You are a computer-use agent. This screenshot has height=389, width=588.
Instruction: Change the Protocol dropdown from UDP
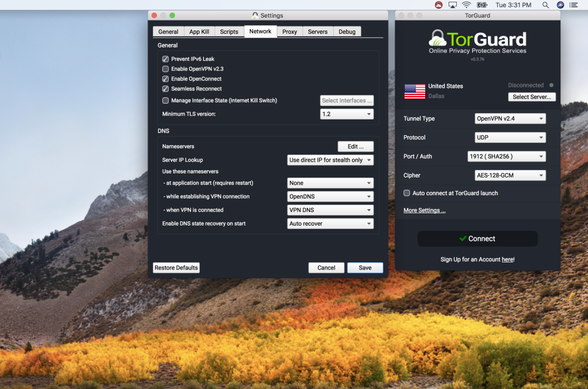(x=510, y=137)
